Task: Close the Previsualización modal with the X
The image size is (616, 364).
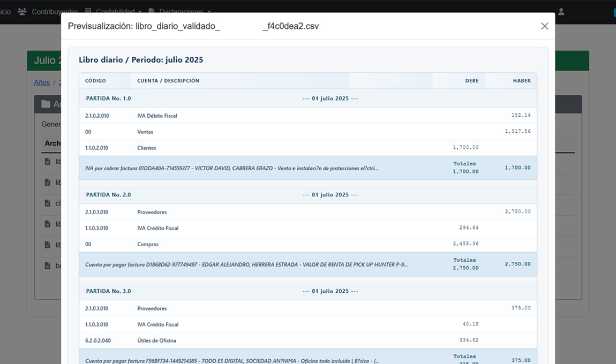Action: click(544, 26)
